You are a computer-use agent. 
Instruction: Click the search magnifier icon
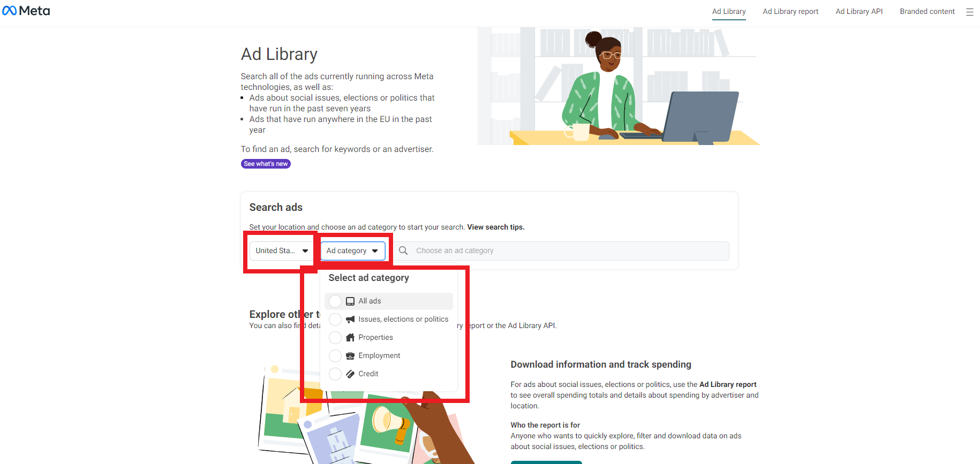tap(403, 250)
